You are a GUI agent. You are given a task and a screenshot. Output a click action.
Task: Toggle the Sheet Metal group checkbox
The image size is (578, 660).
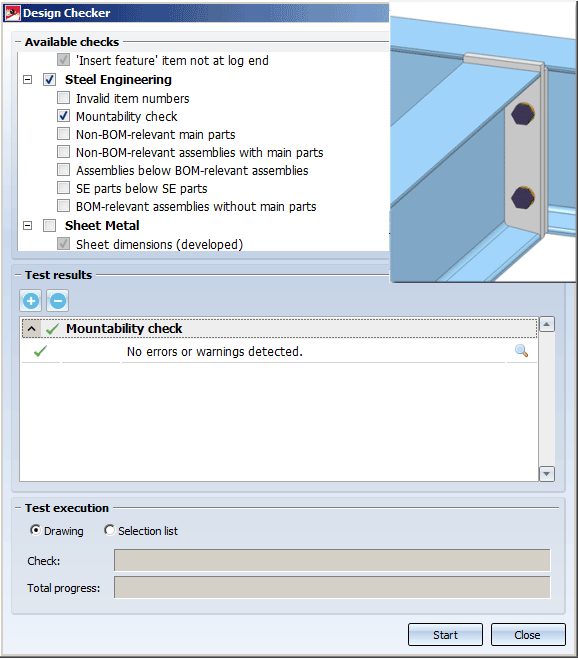coord(50,226)
